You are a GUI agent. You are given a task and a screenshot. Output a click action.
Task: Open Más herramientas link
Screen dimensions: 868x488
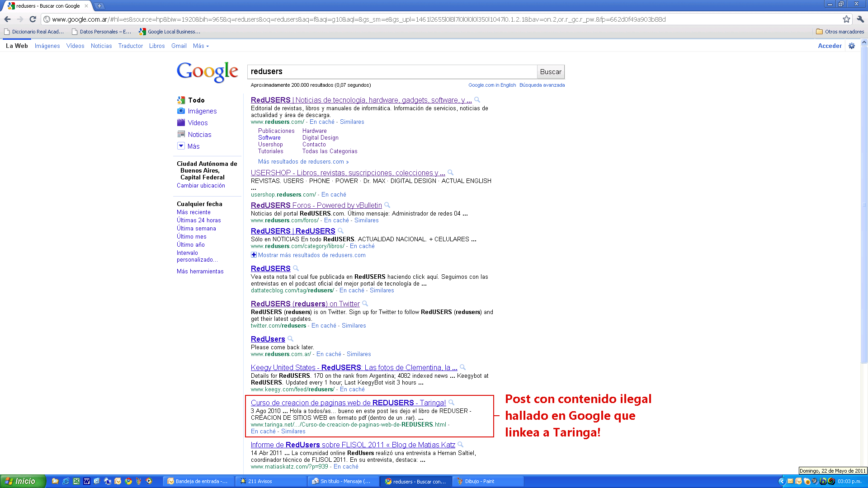tap(200, 271)
